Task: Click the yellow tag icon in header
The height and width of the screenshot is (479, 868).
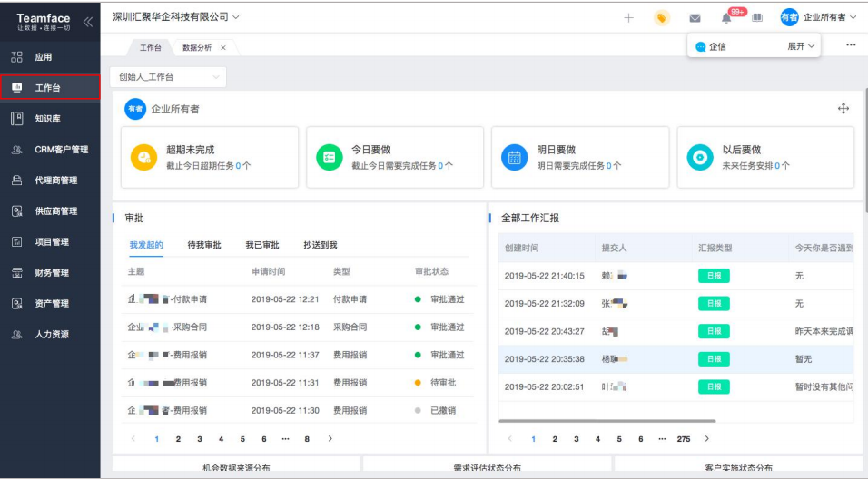Action: pyautogui.click(x=662, y=18)
